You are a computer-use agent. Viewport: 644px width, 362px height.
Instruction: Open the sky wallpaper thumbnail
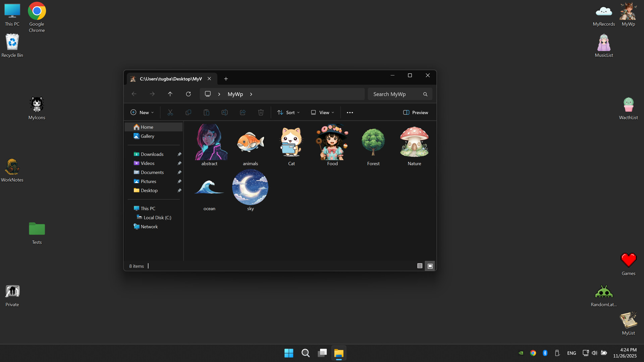(x=250, y=187)
